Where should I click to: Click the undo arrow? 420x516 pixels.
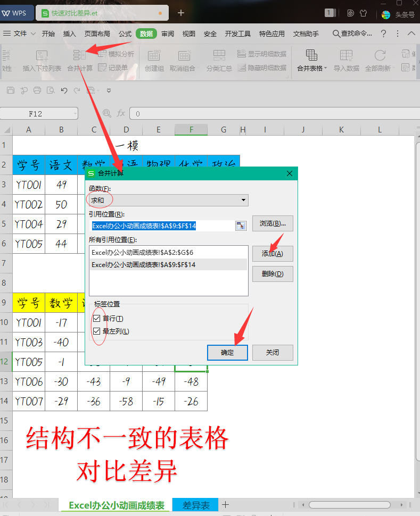coord(64,90)
